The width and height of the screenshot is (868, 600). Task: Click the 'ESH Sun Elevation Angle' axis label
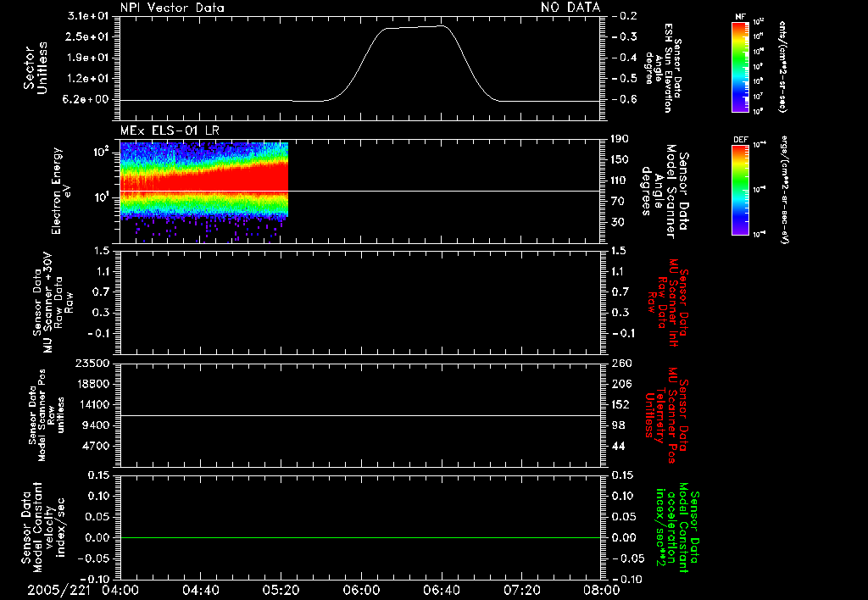[662, 68]
